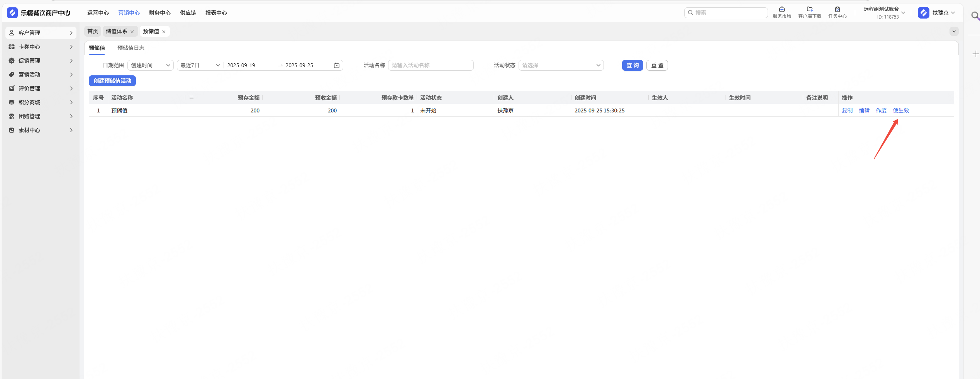Image resolution: width=980 pixels, height=379 pixels.
Task: Click the 预收金额 column header
Action: click(x=326, y=98)
